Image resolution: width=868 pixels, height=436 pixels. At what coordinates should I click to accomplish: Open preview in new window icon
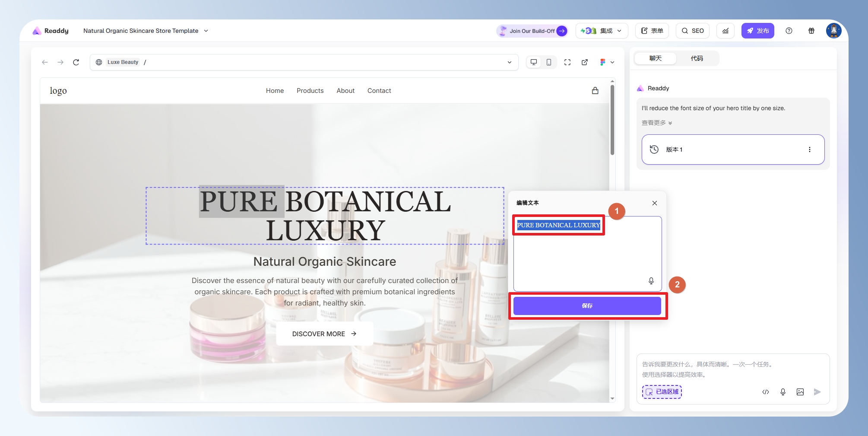point(585,62)
